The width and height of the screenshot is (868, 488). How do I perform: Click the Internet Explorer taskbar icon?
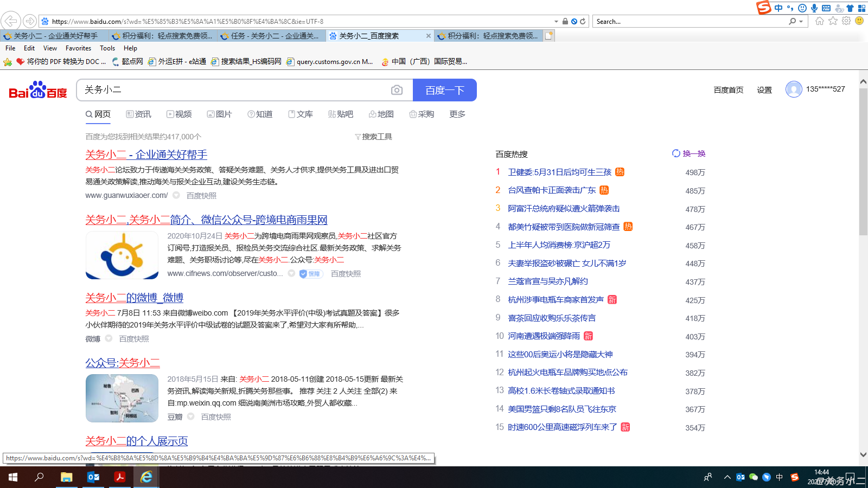point(146,477)
